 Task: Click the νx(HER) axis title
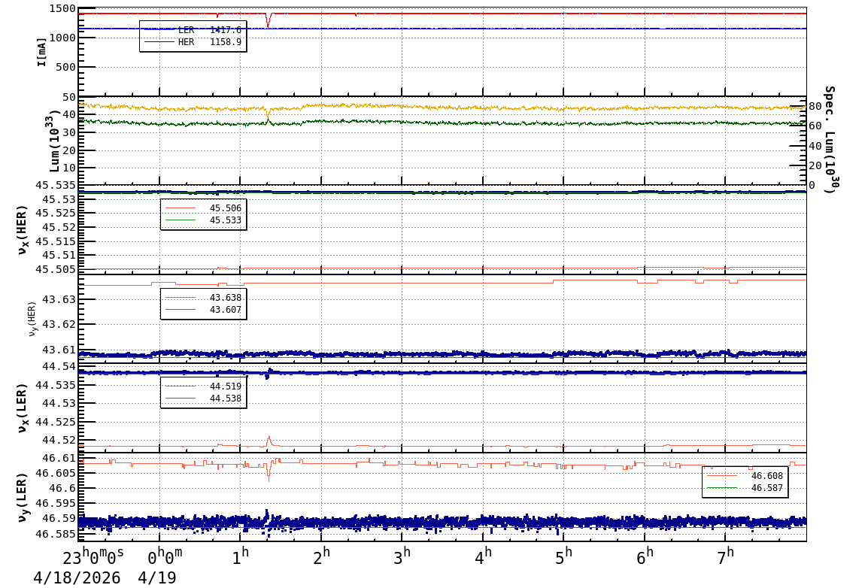coord(23,229)
